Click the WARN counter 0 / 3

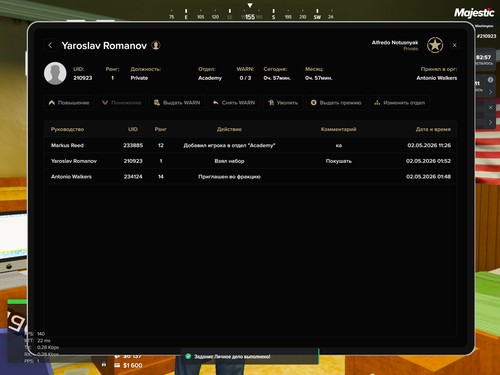[245, 78]
